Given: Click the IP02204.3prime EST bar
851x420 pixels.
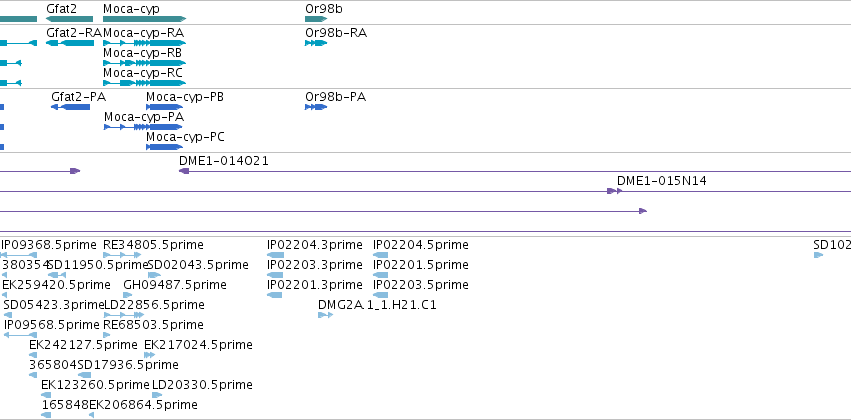Looking at the screenshot, I should tap(275, 255).
